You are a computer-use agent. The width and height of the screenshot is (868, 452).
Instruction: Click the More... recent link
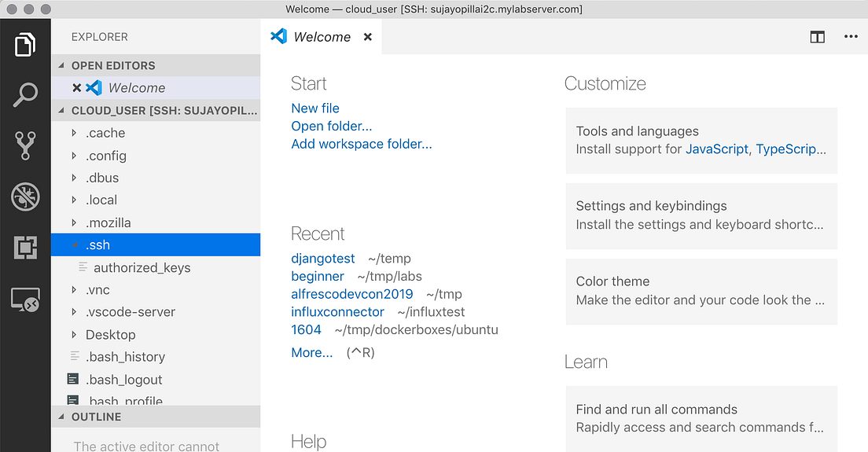[311, 352]
